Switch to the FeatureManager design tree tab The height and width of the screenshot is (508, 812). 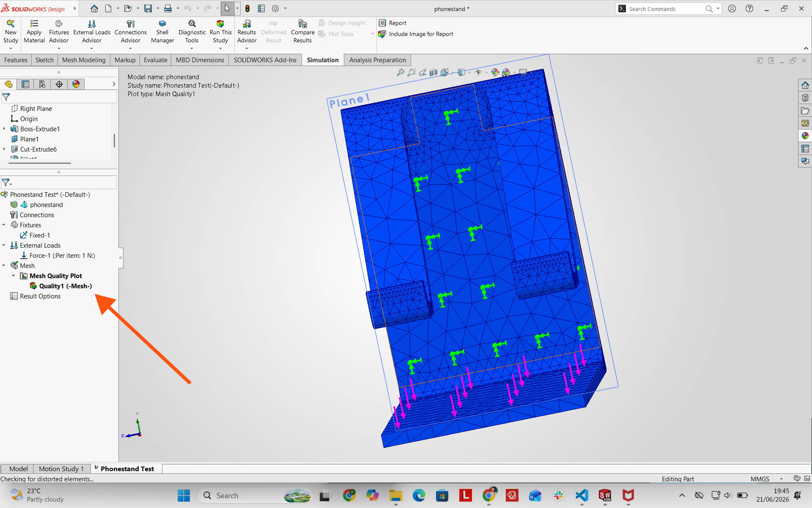click(x=8, y=84)
